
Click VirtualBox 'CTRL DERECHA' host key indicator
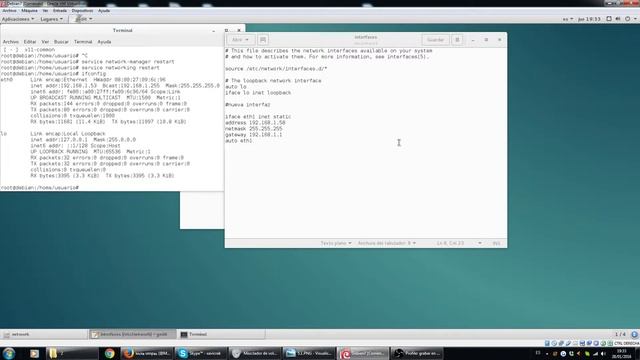(627, 343)
